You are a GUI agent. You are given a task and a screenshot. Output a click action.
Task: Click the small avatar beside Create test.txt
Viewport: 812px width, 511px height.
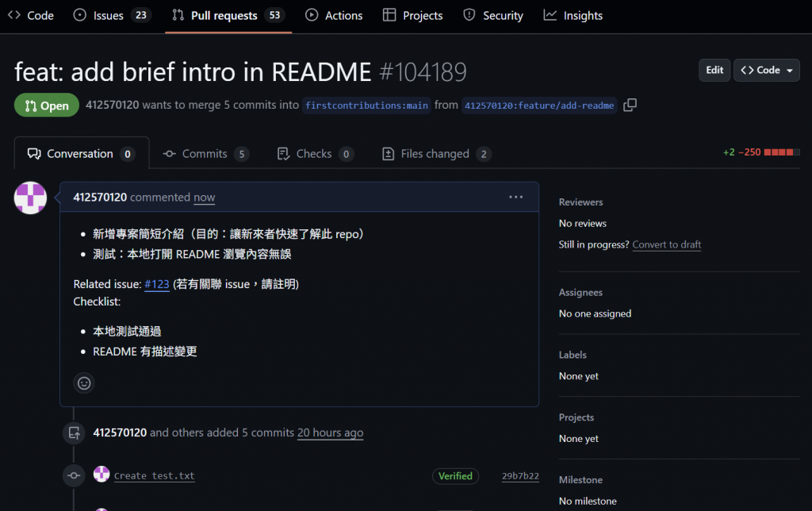[101, 474]
